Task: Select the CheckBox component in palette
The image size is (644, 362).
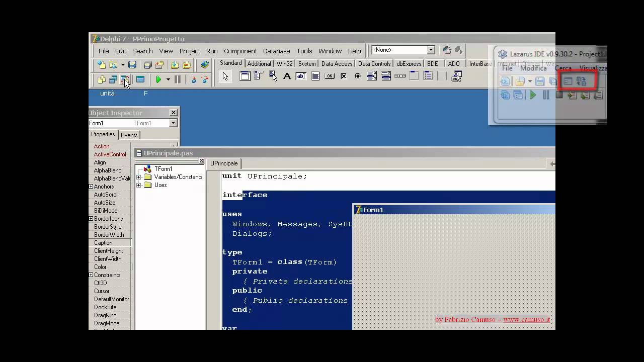Action: [x=344, y=76]
